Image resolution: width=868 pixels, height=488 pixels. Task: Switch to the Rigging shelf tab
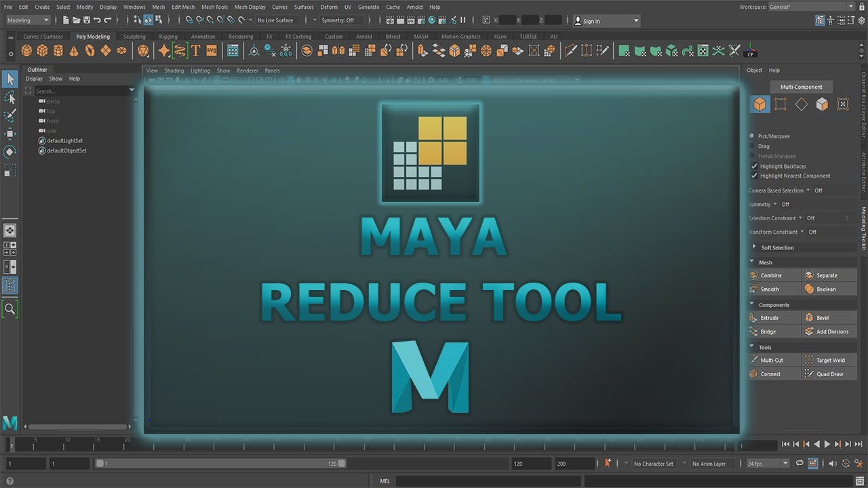168,37
